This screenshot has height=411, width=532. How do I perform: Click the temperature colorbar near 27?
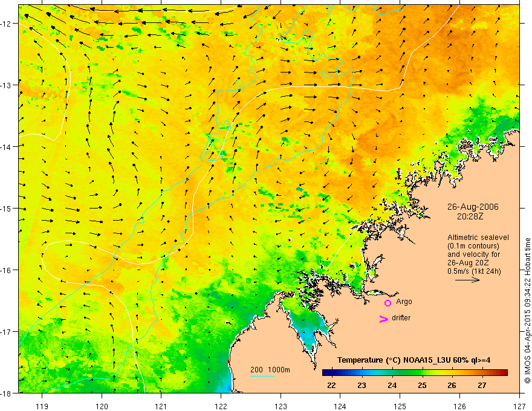click(482, 373)
